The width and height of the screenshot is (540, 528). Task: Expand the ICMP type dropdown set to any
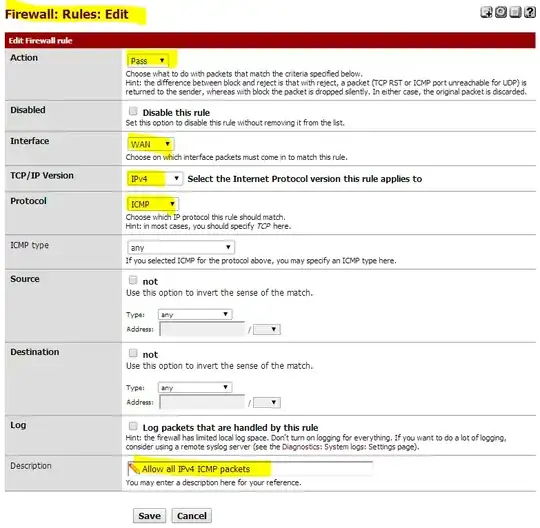tap(181, 247)
